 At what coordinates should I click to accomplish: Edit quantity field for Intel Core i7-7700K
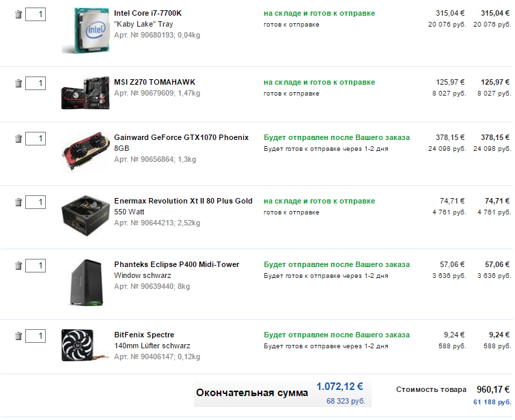[36, 14]
